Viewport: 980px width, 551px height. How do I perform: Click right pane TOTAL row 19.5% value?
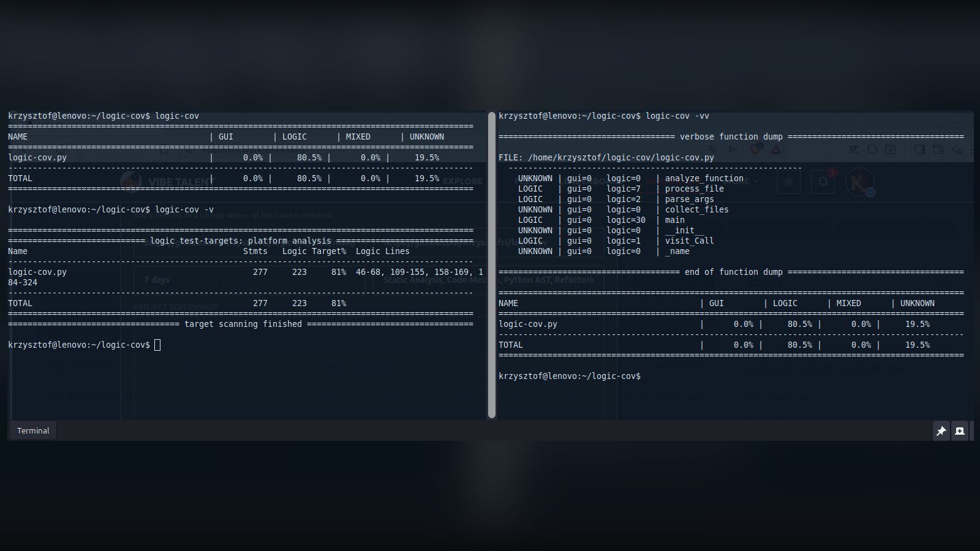click(918, 345)
